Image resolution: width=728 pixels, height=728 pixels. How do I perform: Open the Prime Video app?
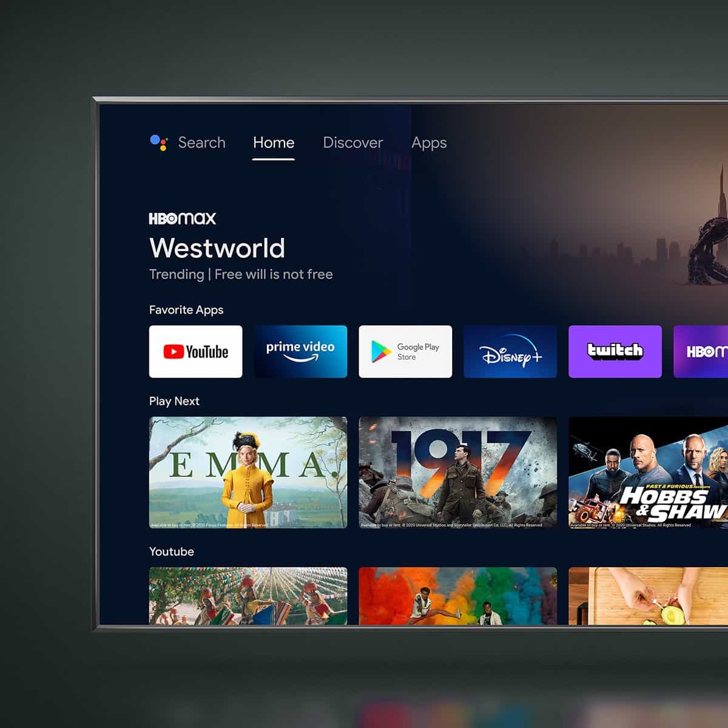click(300, 352)
